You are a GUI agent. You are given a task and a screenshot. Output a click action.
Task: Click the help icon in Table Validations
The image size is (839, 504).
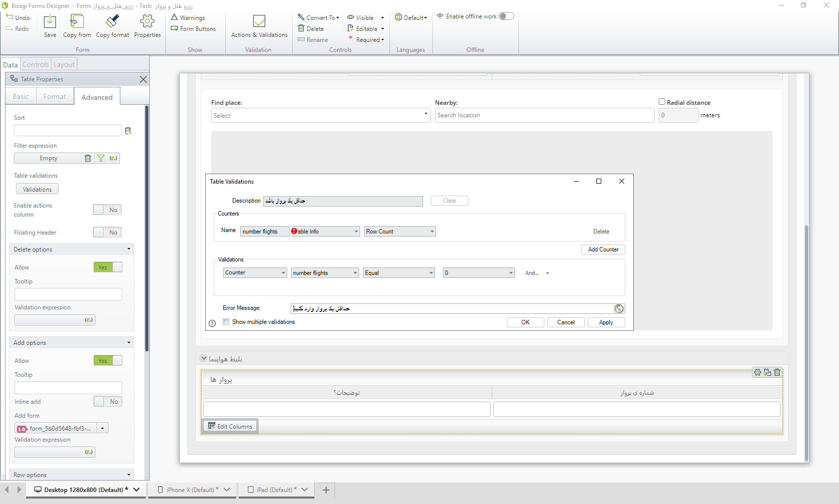point(212,323)
